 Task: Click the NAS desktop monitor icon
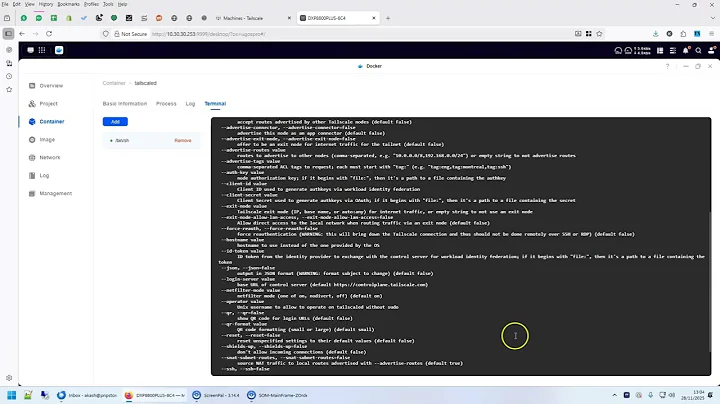pos(30,50)
